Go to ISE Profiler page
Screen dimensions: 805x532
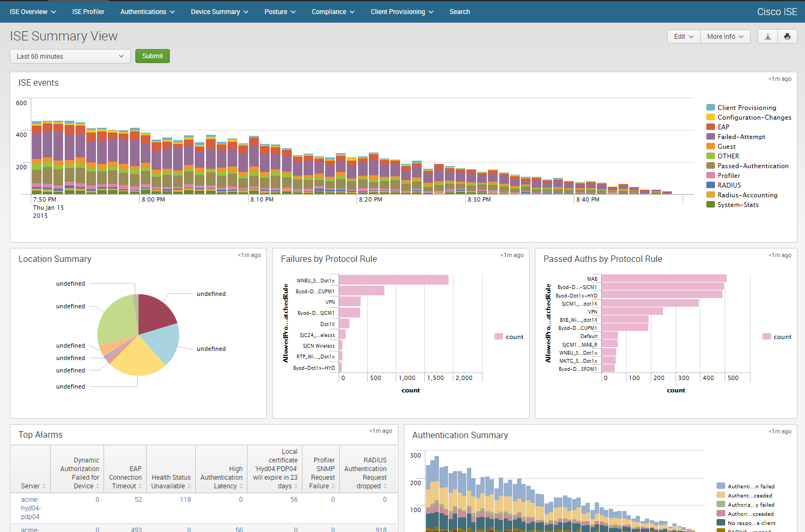coord(88,11)
